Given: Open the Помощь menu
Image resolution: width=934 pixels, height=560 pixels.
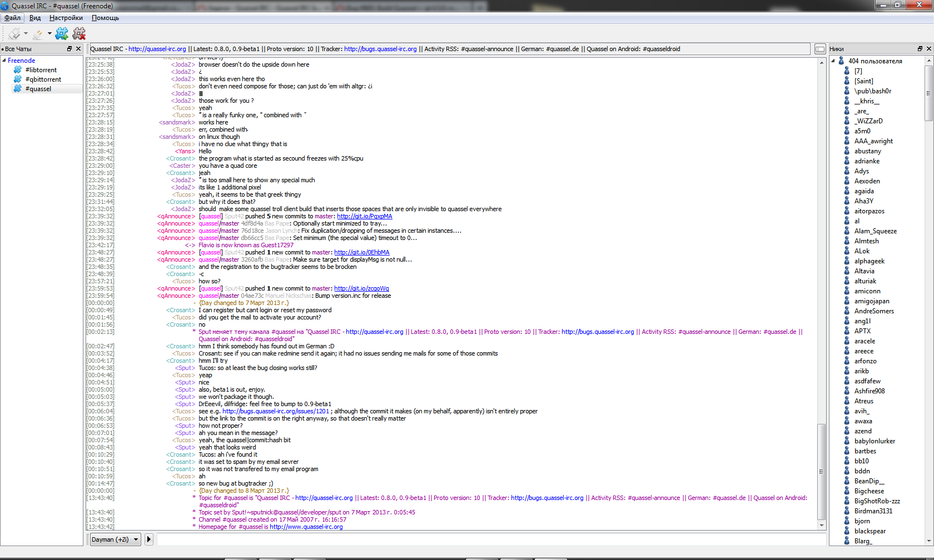Looking at the screenshot, I should point(105,18).
